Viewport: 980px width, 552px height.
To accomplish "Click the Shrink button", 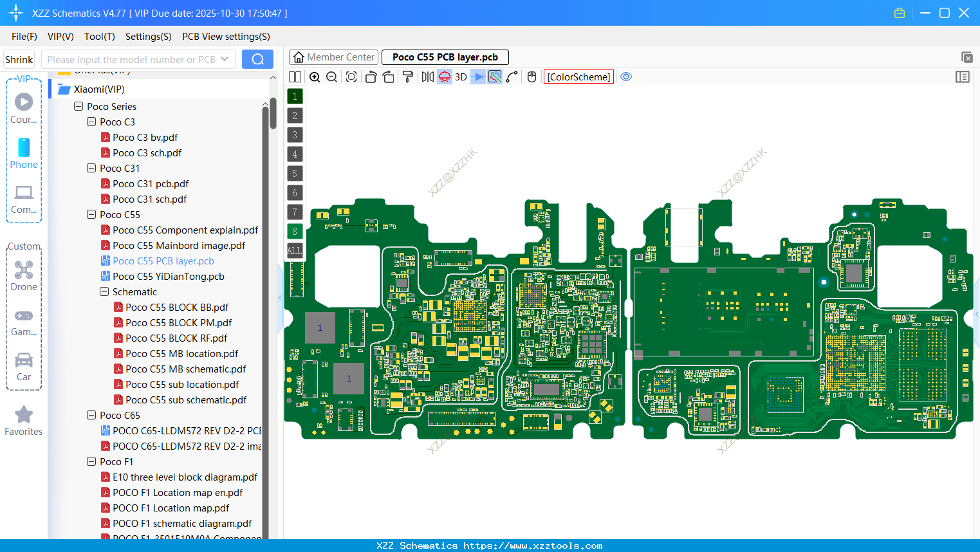I will coord(19,59).
